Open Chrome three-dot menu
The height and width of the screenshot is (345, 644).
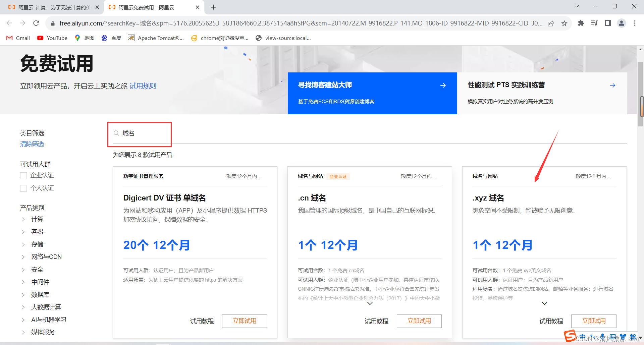click(635, 23)
